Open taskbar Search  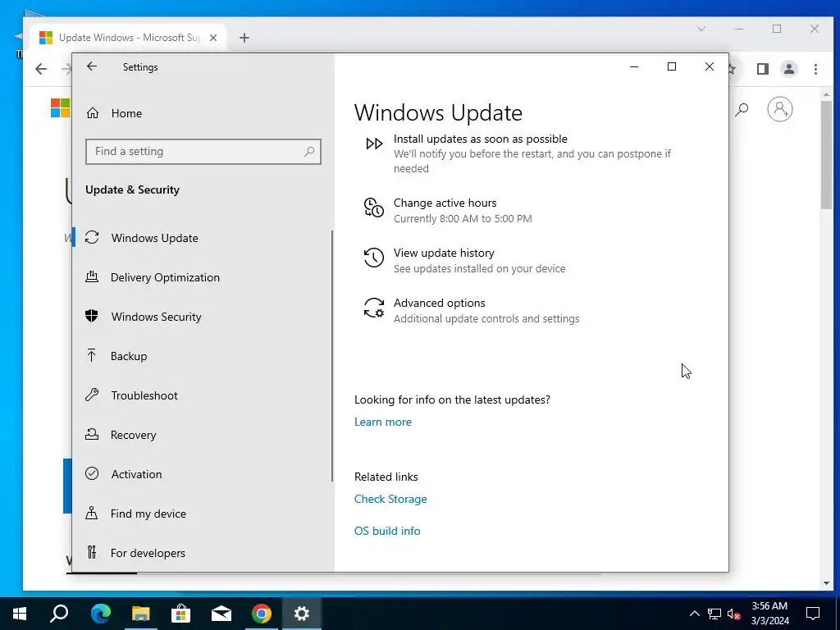(59, 614)
